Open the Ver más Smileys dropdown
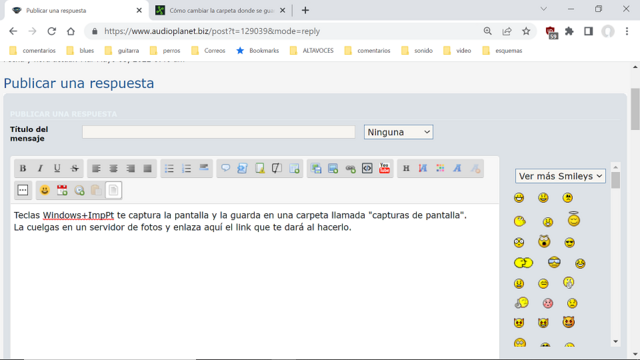Screen dimensions: 640x360 tap(560, 176)
